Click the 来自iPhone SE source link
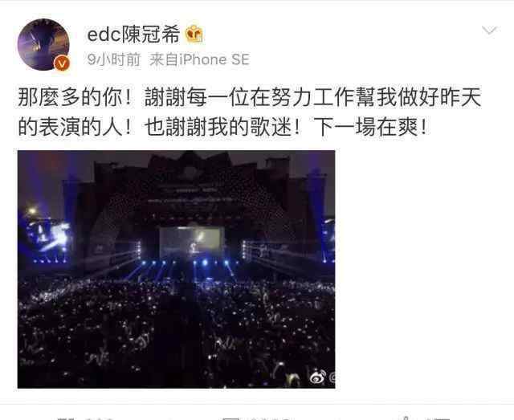514x420 pixels. coord(199,59)
